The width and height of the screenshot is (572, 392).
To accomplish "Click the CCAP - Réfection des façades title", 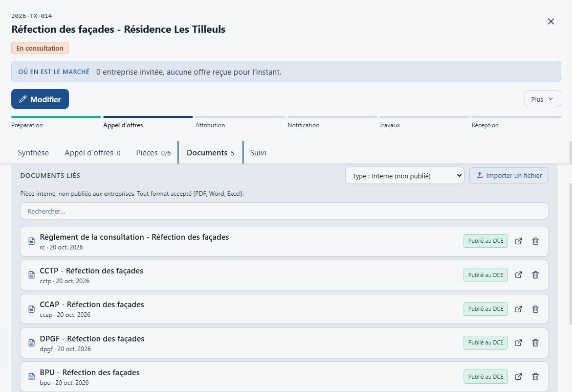I will pos(92,305).
